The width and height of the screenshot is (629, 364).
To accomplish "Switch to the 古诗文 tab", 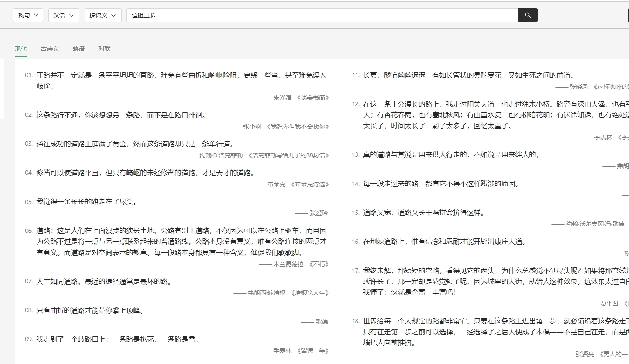I will (50, 49).
